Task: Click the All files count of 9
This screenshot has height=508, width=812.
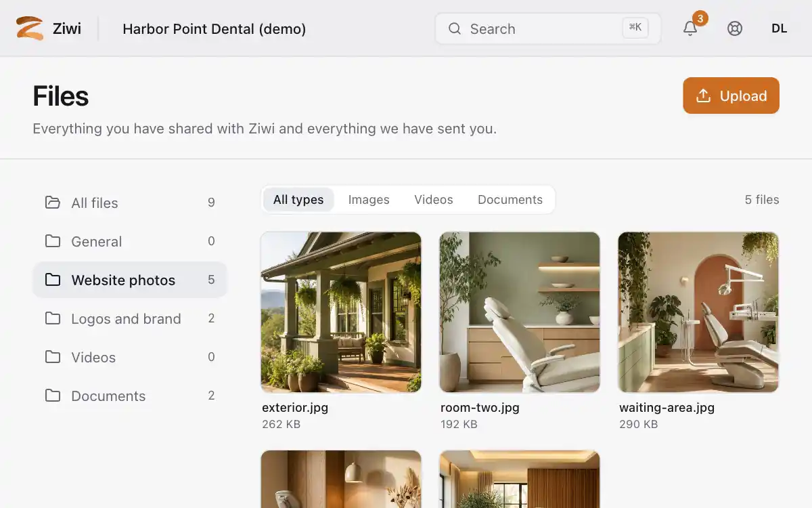Action: point(211,203)
